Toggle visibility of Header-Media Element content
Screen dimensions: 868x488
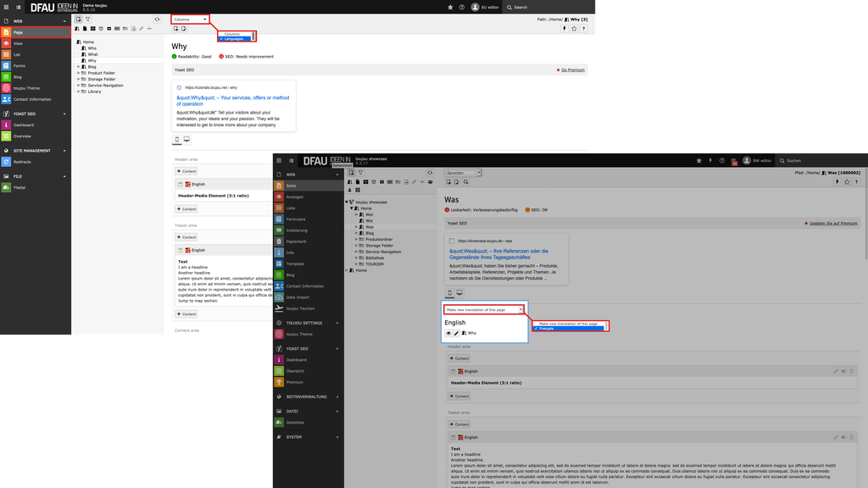coord(844,371)
